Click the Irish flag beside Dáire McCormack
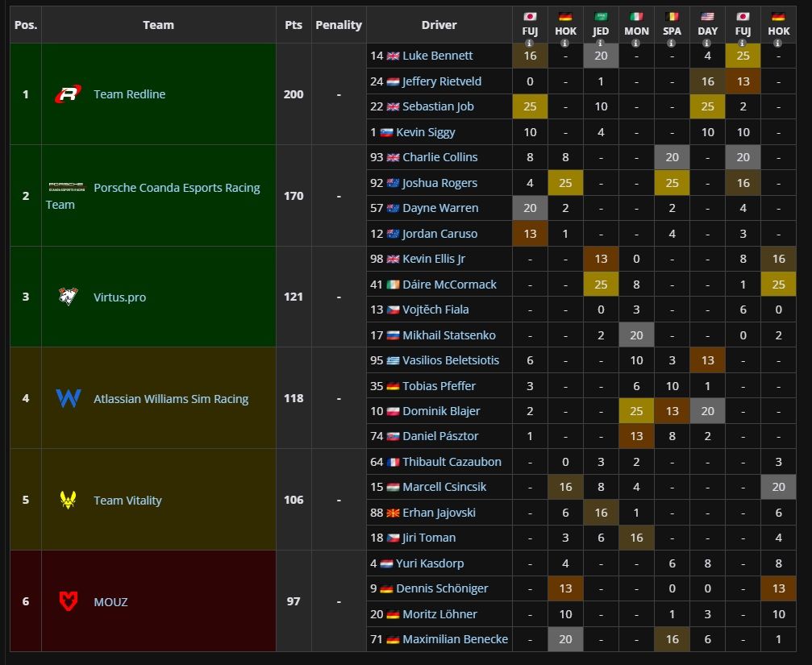 coord(393,284)
